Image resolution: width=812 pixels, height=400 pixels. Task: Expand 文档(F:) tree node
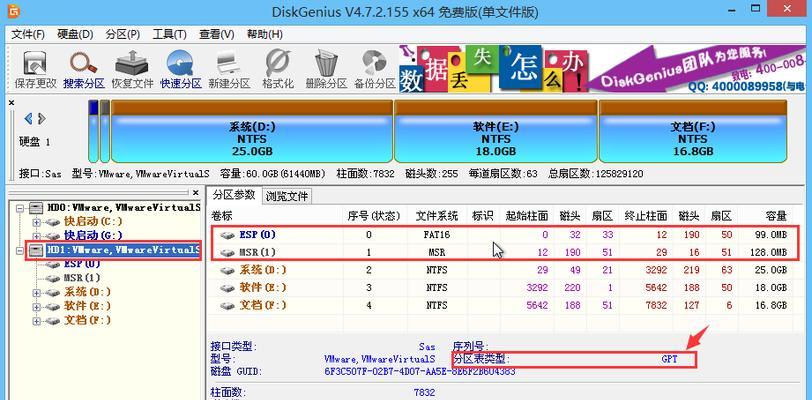37,321
